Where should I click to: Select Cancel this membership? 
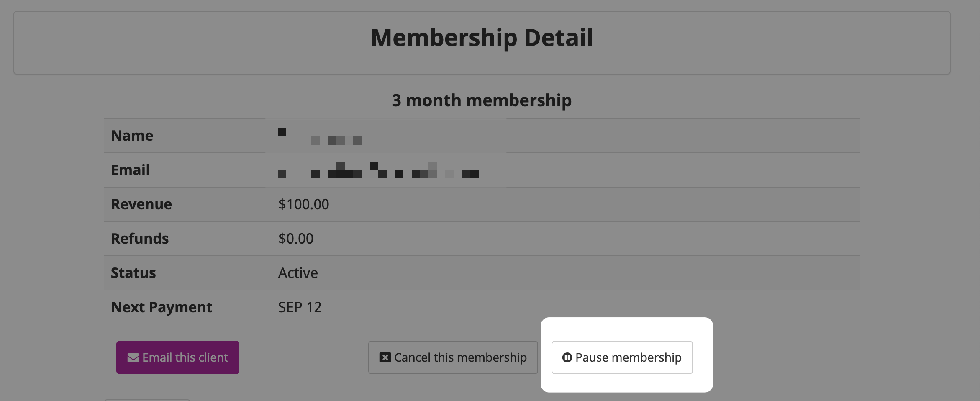click(x=453, y=357)
